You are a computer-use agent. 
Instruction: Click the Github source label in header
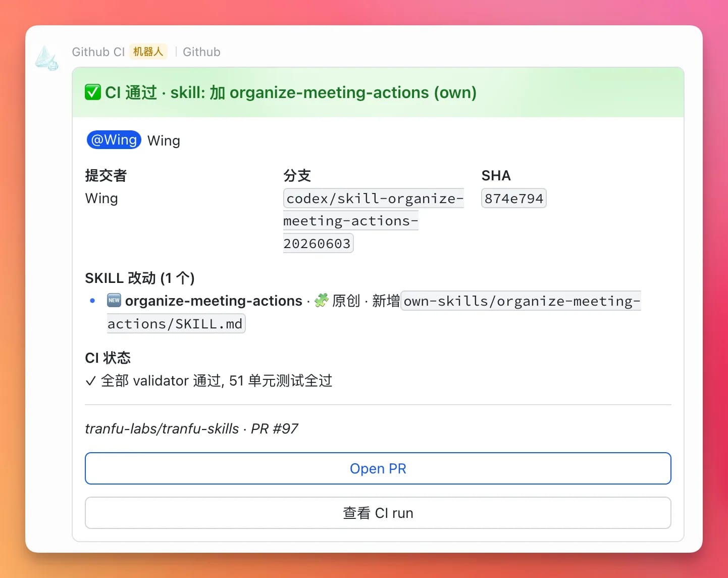[x=201, y=52]
